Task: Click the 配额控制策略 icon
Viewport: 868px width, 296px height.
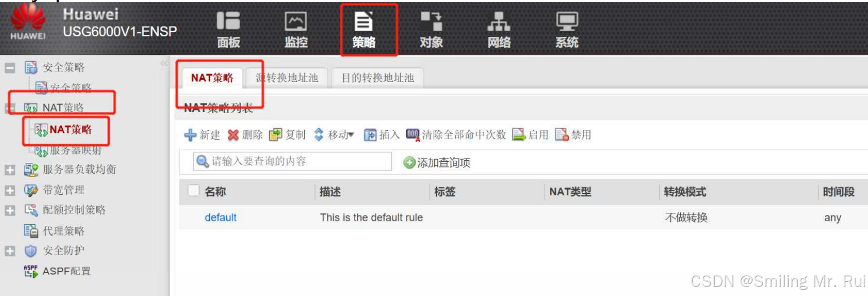Action: 31,210
